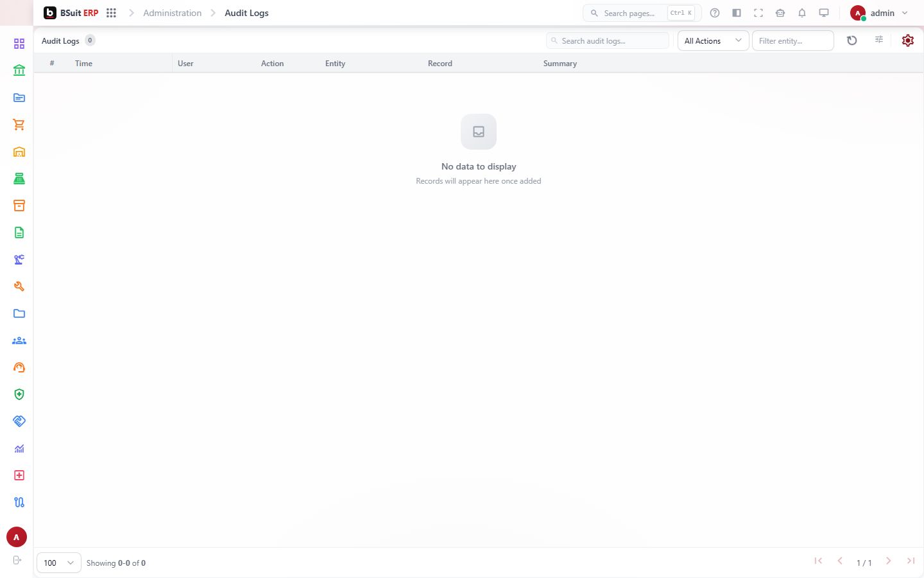Click the people group sidebar icon
This screenshot has width=924, height=578.
coord(19,340)
